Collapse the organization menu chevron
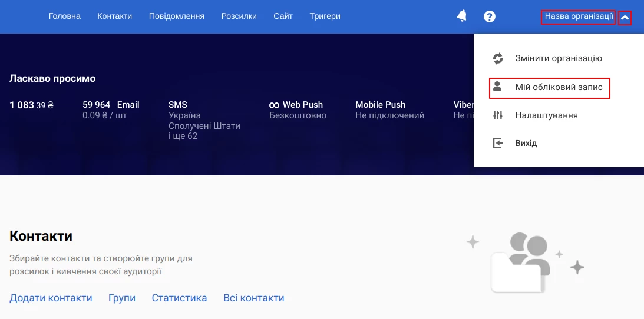The image size is (644, 319). (625, 18)
